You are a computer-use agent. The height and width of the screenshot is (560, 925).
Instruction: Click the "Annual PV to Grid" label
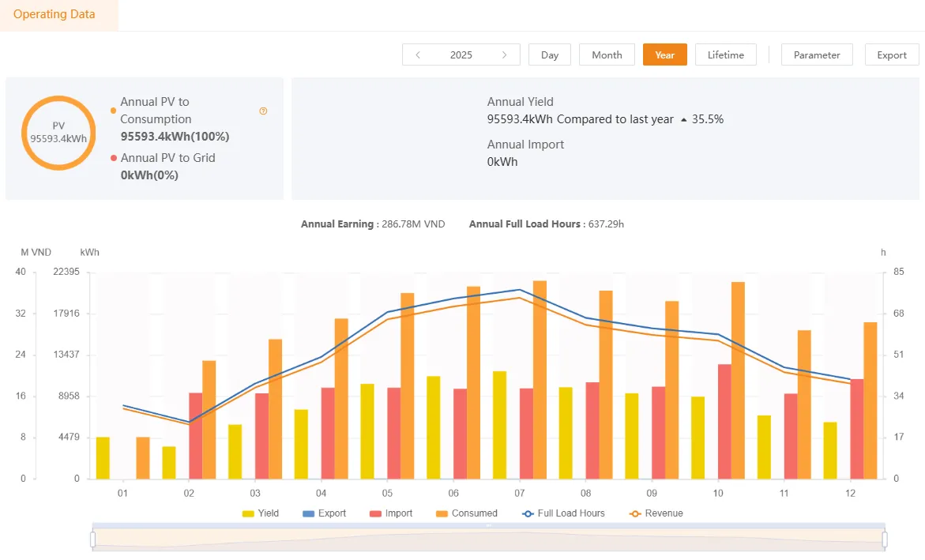coord(168,157)
